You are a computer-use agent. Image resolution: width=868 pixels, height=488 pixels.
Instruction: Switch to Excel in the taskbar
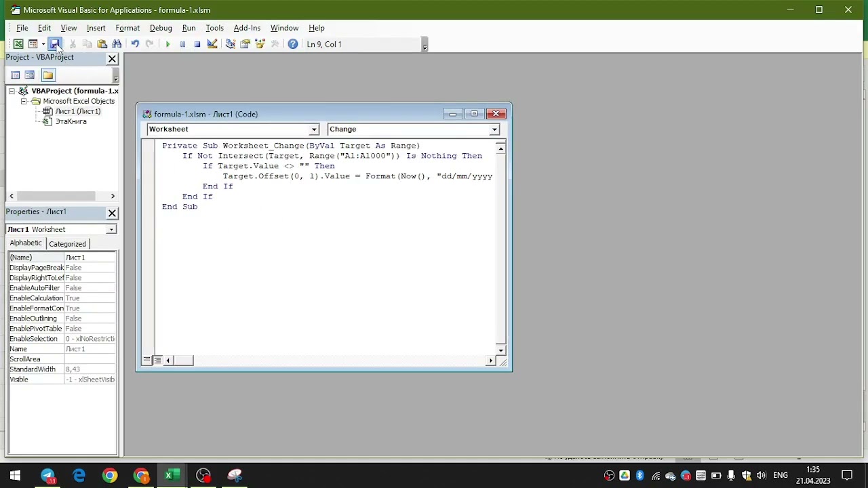click(172, 475)
